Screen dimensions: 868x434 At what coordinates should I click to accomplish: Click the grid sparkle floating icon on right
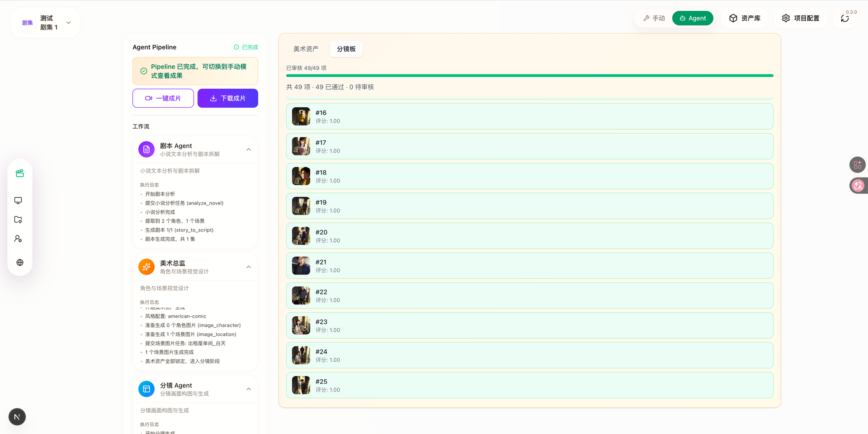tap(858, 165)
